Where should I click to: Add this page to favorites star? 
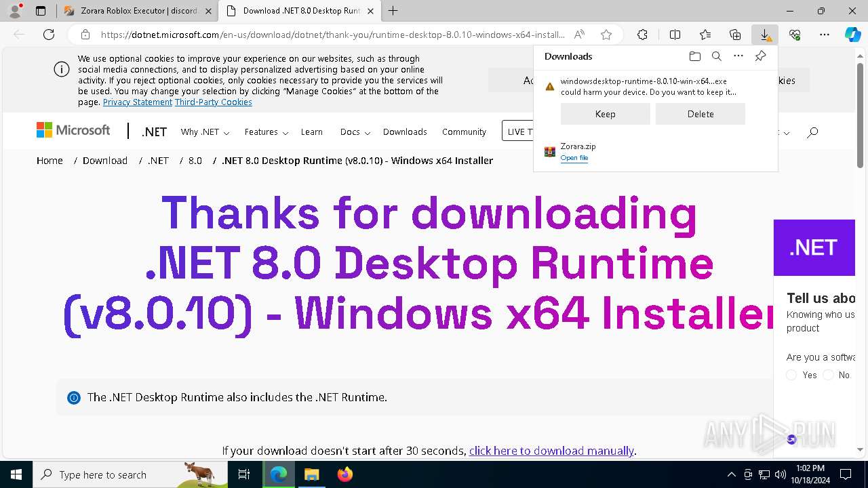coord(606,35)
